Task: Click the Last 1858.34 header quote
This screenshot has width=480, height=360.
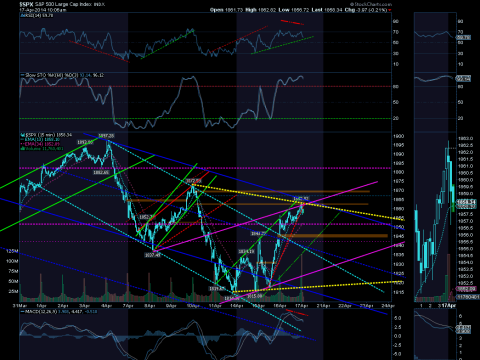Action: 327,10
